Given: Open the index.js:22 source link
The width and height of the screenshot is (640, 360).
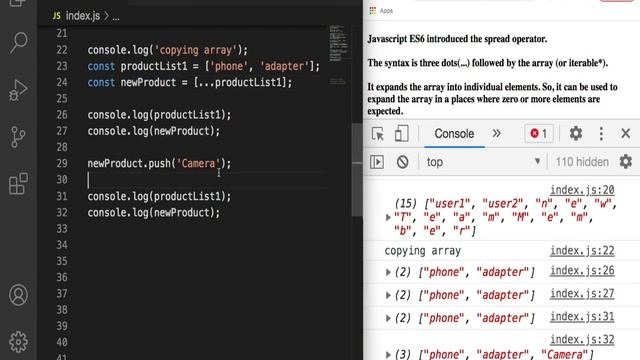Looking at the screenshot, I should point(582,250).
